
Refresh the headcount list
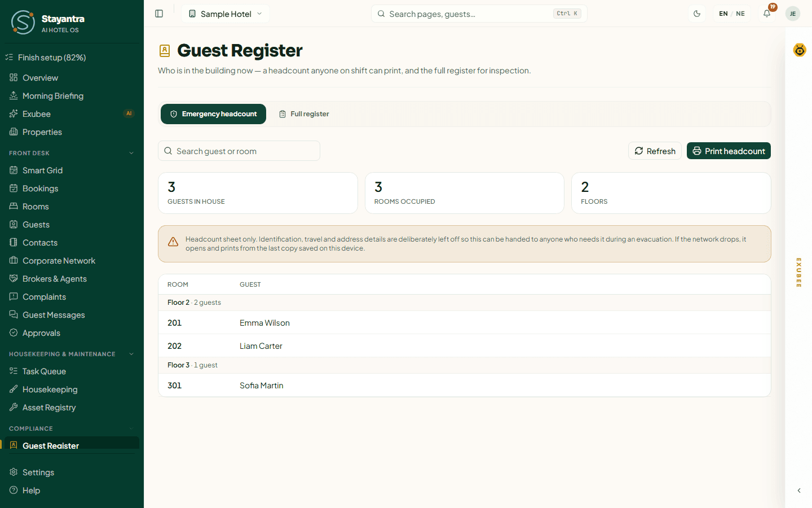click(x=655, y=151)
